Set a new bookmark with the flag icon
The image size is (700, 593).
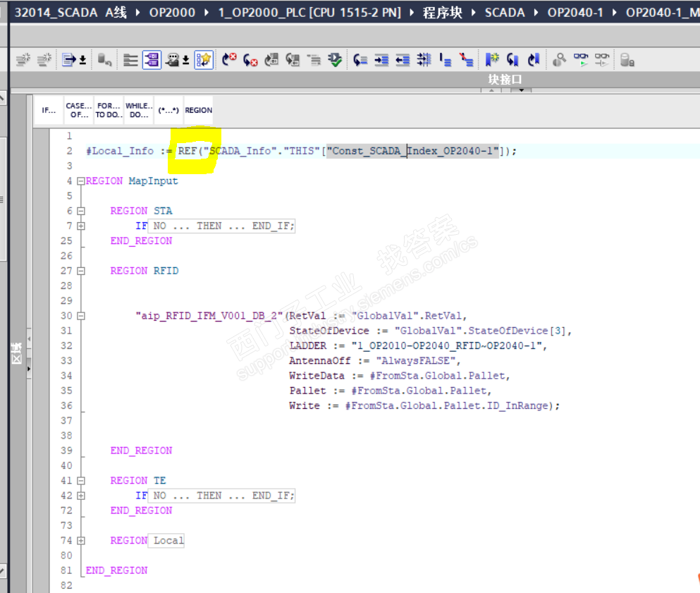[492, 59]
